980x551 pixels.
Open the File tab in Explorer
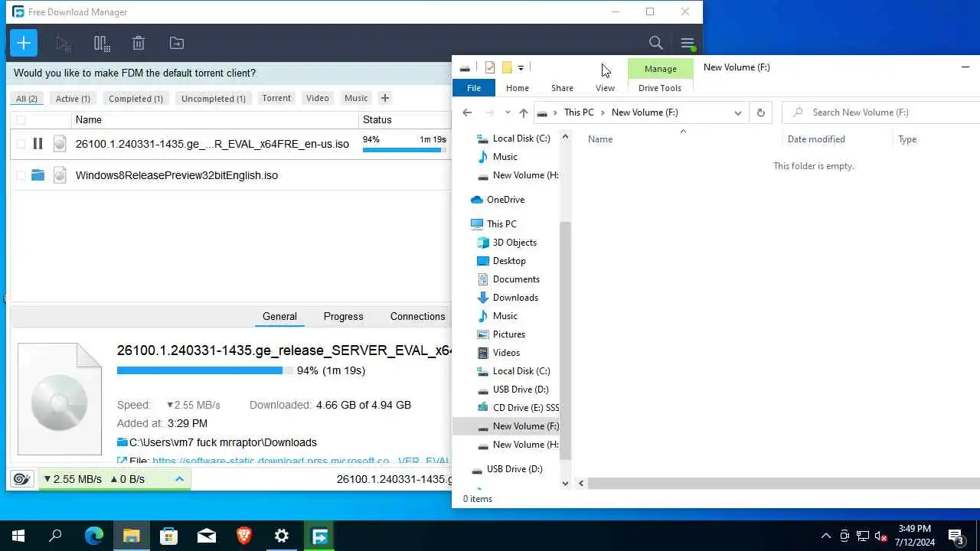point(474,88)
